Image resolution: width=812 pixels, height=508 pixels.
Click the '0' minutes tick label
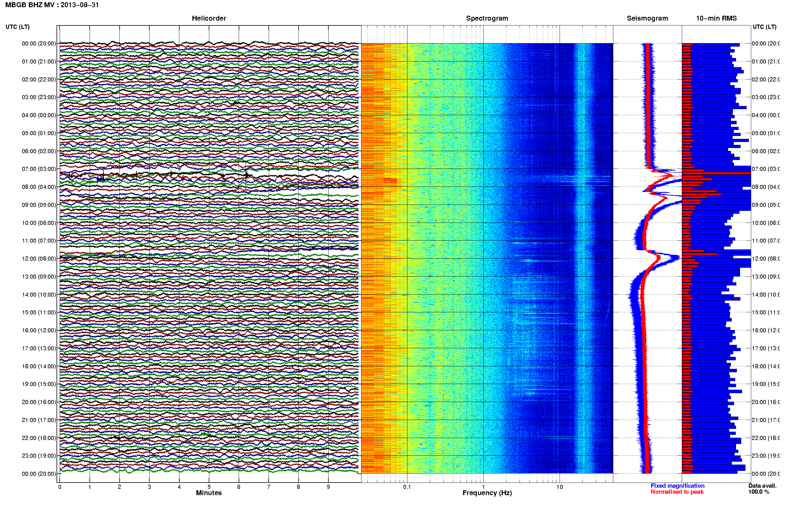pyautogui.click(x=60, y=487)
